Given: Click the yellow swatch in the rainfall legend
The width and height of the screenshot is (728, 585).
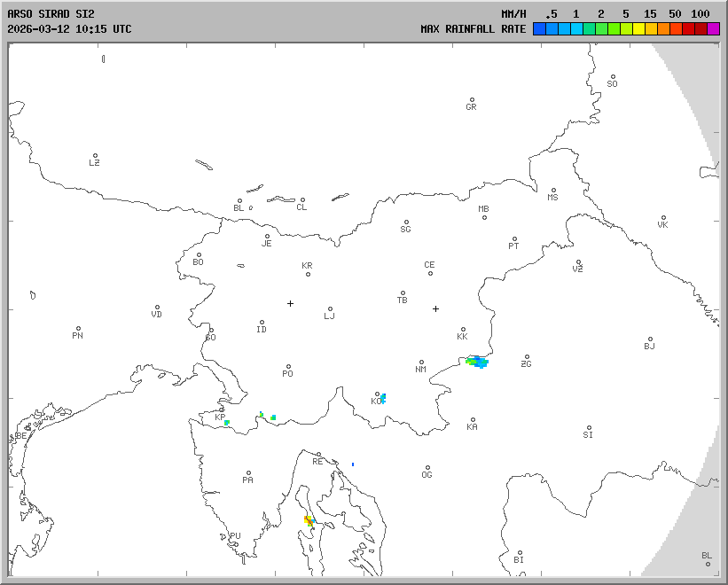Looking at the screenshot, I should pyautogui.click(x=638, y=28).
